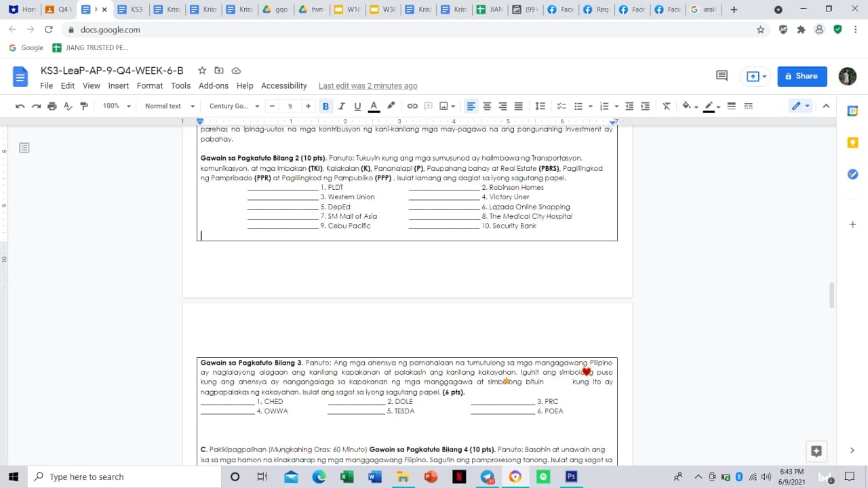This screenshot has width=868, height=488.
Task: Get add-ons from the side panel
Action: pyautogui.click(x=853, y=224)
